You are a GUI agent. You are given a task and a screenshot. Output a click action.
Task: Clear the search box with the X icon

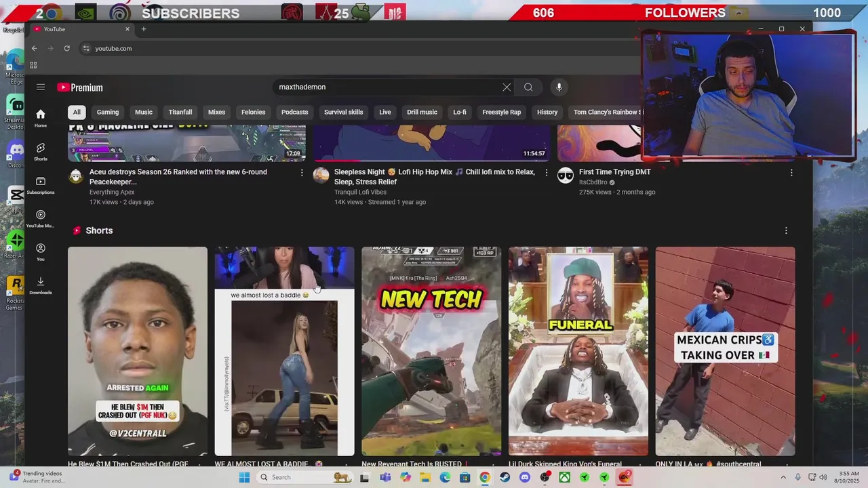coord(507,87)
